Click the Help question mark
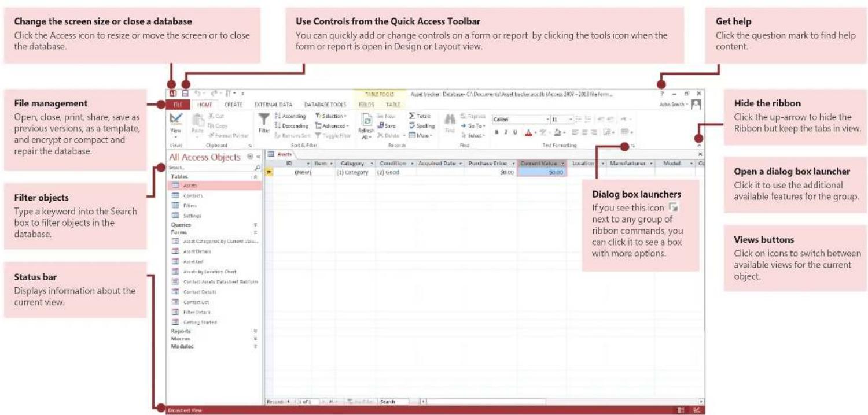This screenshot has width=868, height=415. click(662, 93)
